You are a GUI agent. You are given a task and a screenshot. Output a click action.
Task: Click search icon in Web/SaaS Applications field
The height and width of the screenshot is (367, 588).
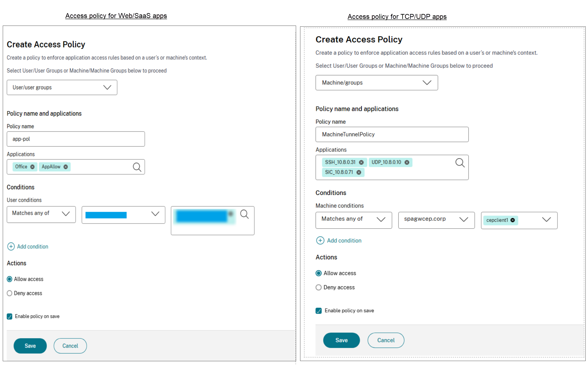[137, 167]
